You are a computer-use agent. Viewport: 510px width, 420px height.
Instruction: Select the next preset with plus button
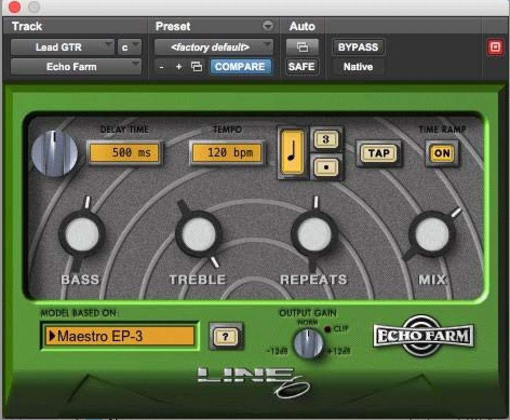coord(179,66)
